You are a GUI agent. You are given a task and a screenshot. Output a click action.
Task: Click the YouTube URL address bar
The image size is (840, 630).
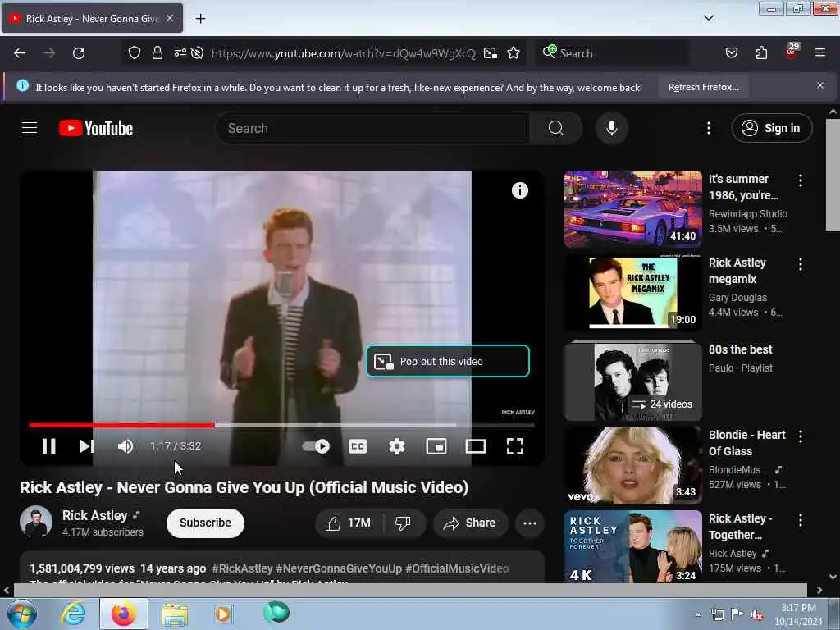coord(343,53)
